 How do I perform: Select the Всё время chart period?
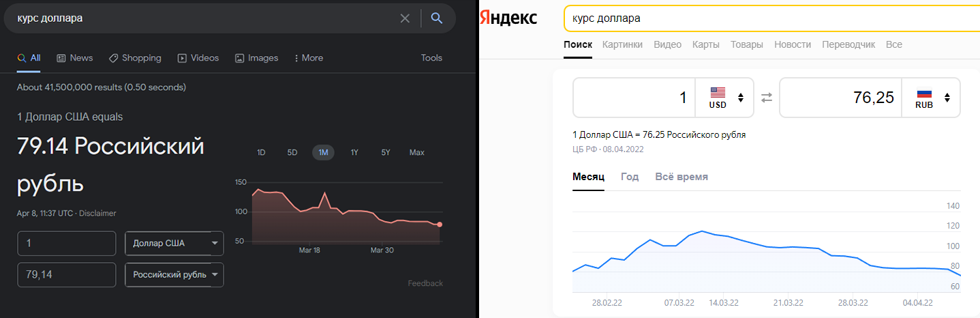(682, 177)
